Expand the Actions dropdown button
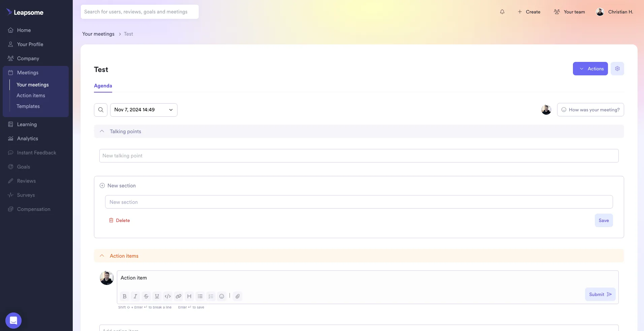Viewport: 644px width, 331px height. 590,69
